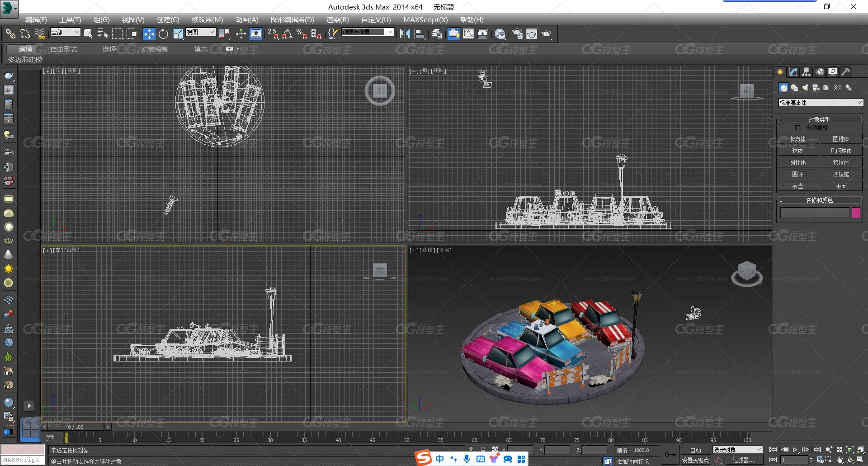Select the Select and Rotate tool

tap(163, 34)
